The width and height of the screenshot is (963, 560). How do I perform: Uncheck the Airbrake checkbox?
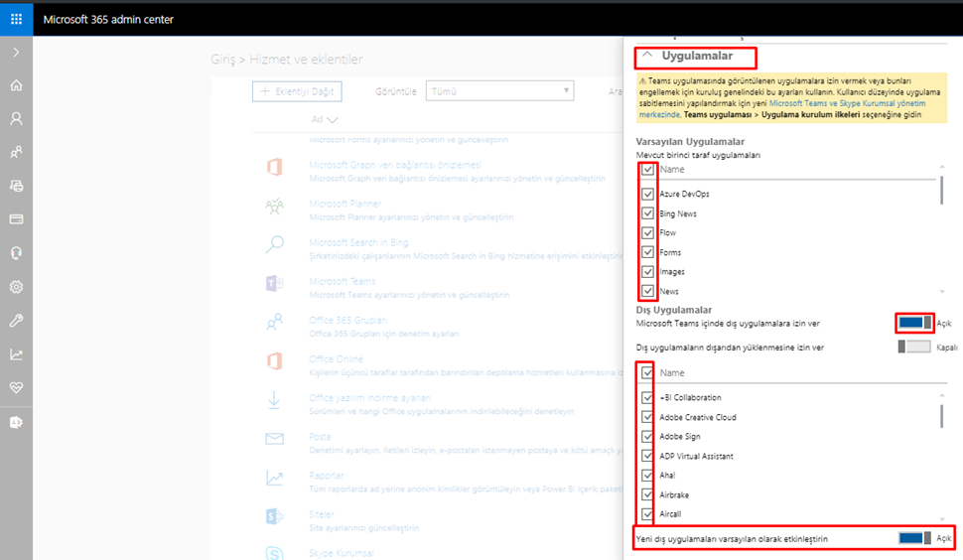tap(646, 494)
